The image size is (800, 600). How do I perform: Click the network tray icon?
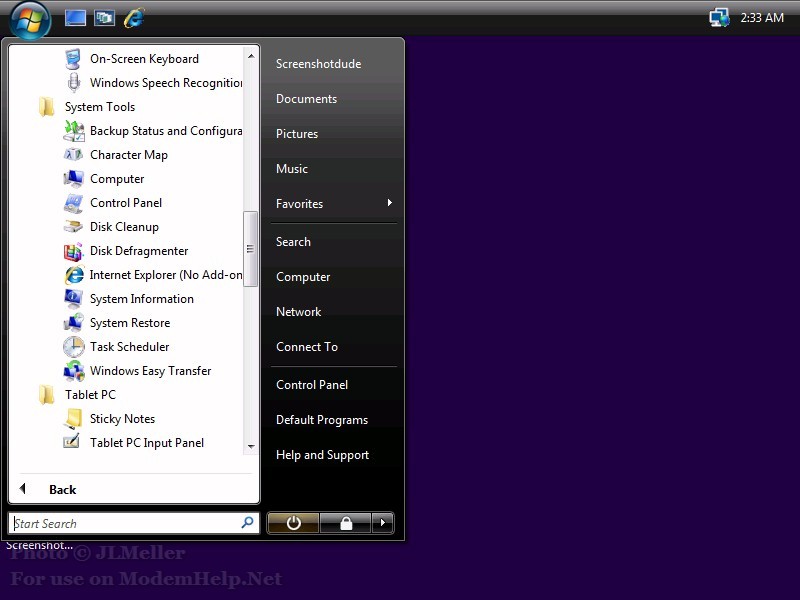719,18
